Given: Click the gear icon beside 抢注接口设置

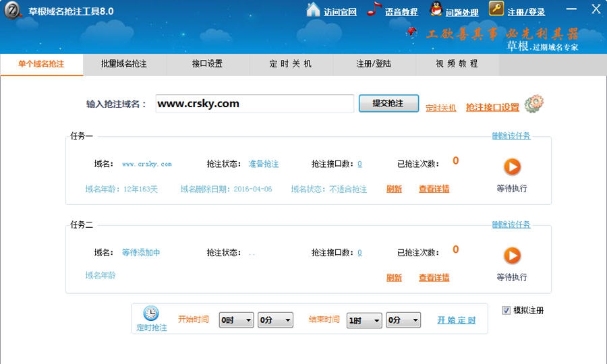Looking at the screenshot, I should coord(533,104).
